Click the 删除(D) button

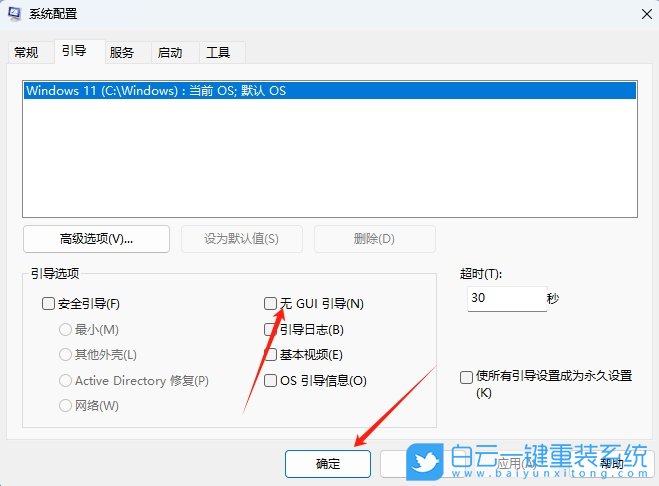coord(374,239)
